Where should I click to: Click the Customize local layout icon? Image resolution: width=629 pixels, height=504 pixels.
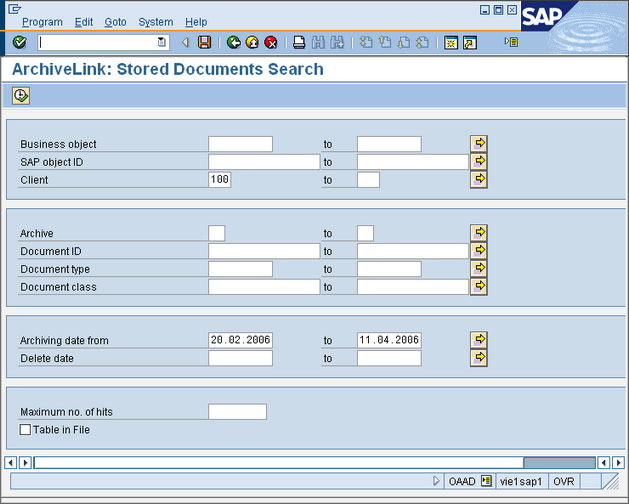pos(511,42)
